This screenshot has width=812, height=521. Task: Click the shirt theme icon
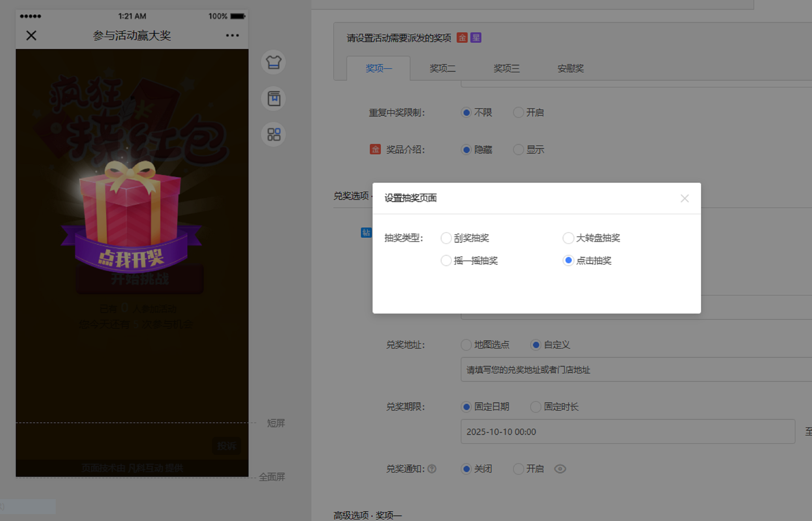273,62
